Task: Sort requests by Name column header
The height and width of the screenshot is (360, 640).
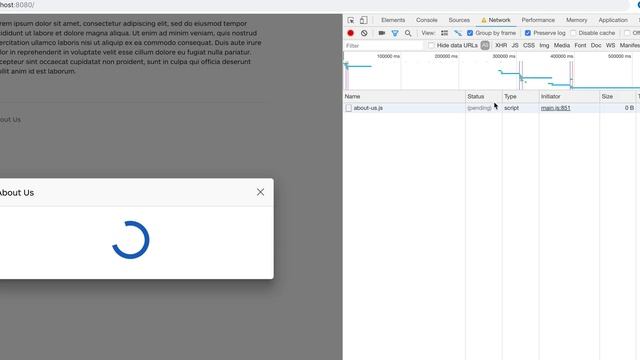Action: (x=404, y=96)
